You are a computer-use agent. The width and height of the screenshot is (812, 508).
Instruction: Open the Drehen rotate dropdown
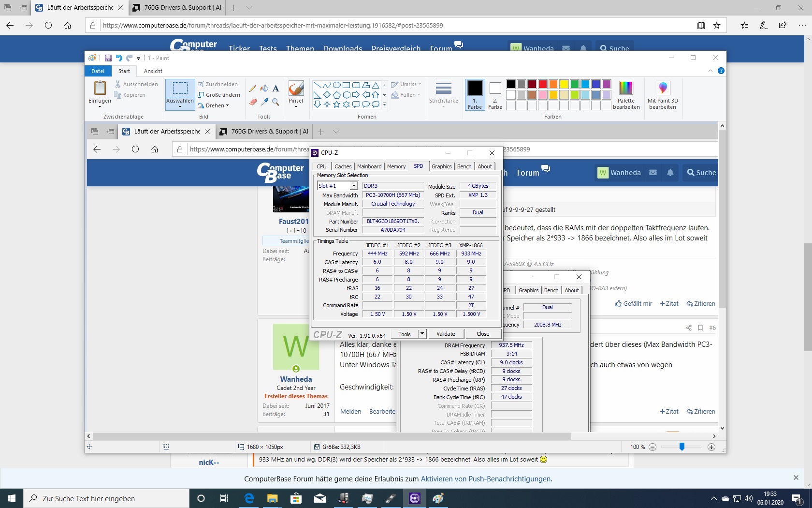coord(213,105)
